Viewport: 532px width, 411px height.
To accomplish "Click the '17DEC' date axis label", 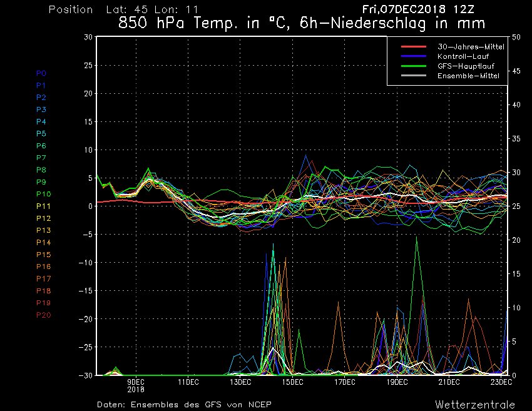I will tap(345, 382).
